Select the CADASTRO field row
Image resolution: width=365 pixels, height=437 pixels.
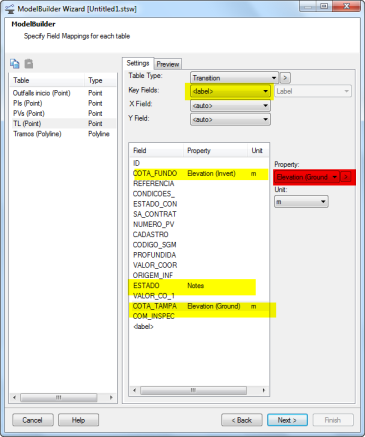pyautogui.click(x=199, y=235)
